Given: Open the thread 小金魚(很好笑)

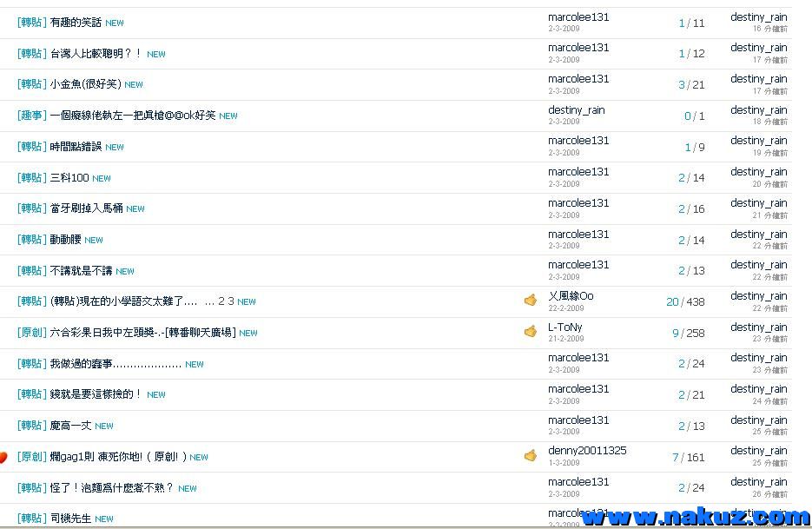Looking at the screenshot, I should pos(85,84).
